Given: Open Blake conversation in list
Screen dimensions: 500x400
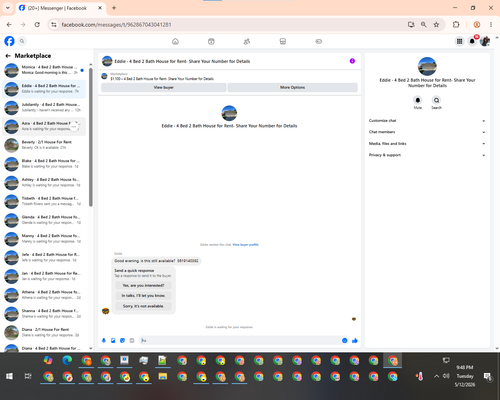Looking at the screenshot, I should point(44,164).
